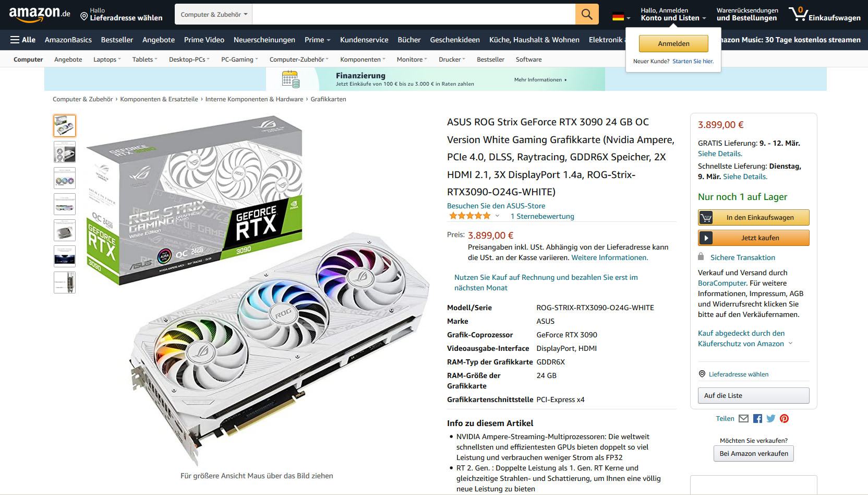This screenshot has width=868, height=495.
Task: Go to Bestseller in the navigation bar
Action: pos(117,40)
